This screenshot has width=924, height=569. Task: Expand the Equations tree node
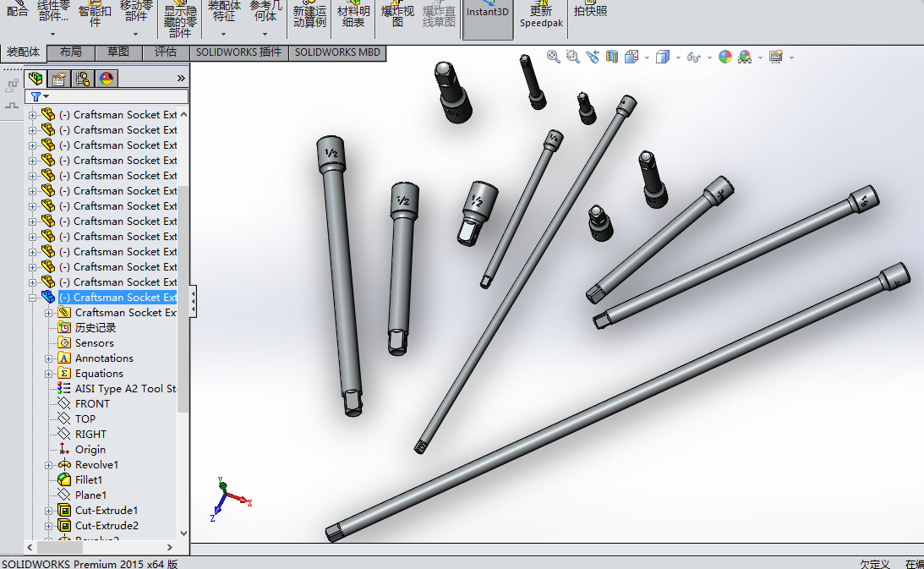pyautogui.click(x=48, y=374)
